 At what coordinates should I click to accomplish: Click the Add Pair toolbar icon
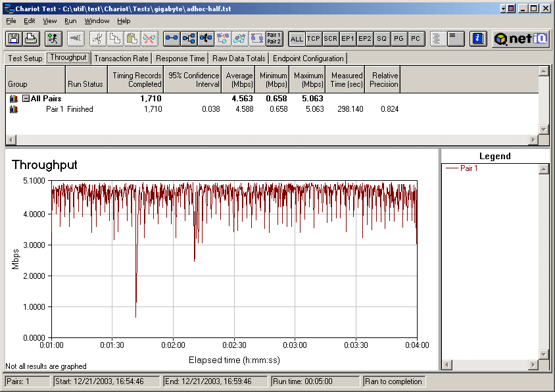(172, 39)
